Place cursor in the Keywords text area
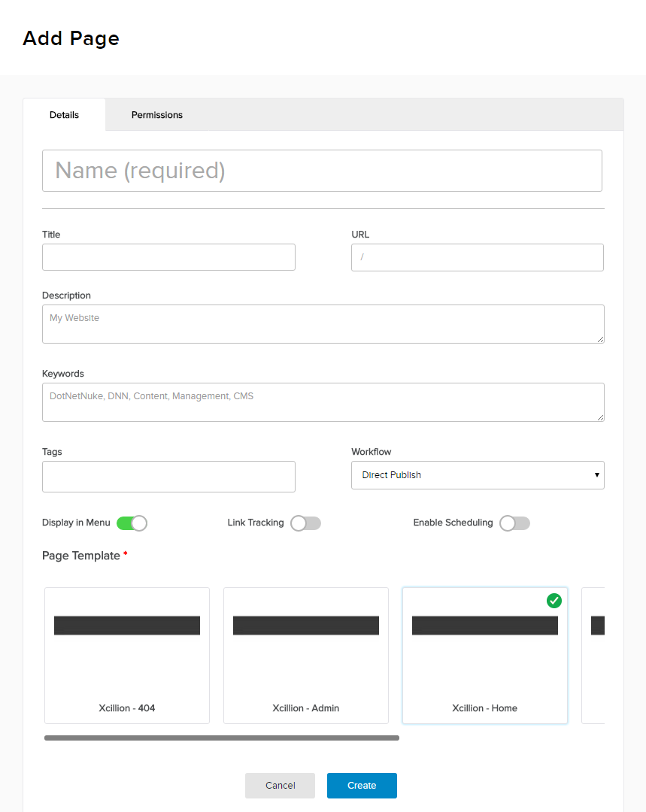 pyautogui.click(x=323, y=402)
